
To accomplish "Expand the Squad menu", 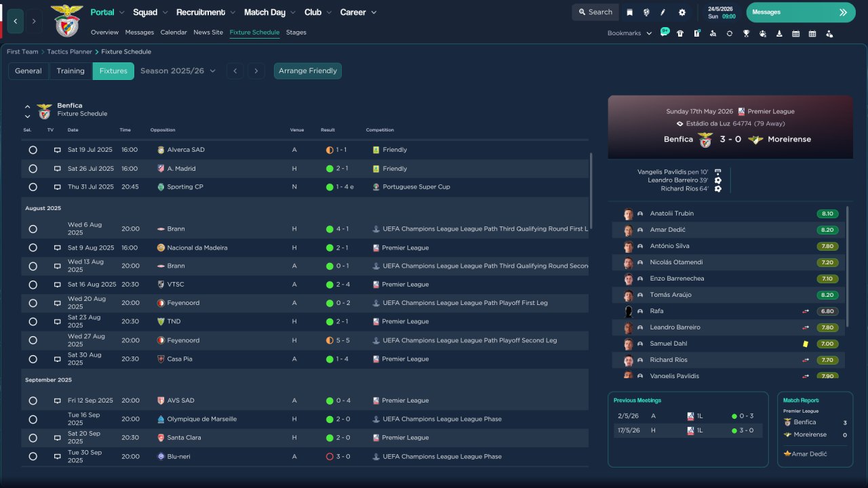I will [150, 12].
